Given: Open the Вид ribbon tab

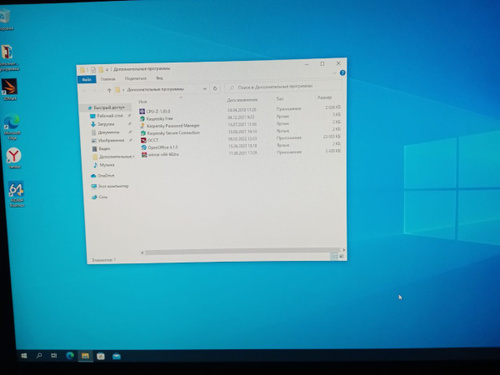Looking at the screenshot, I should tap(160, 78).
